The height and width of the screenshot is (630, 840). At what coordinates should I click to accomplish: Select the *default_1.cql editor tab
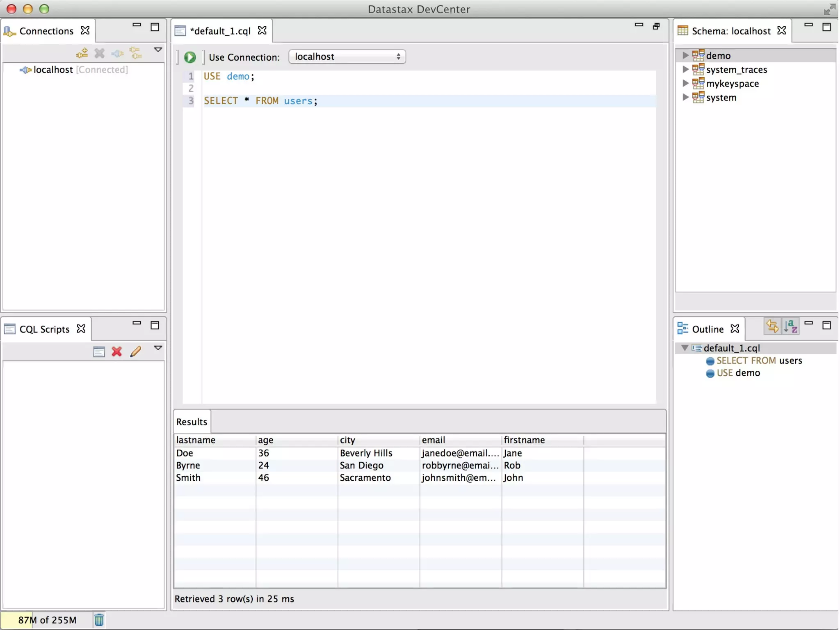point(220,31)
